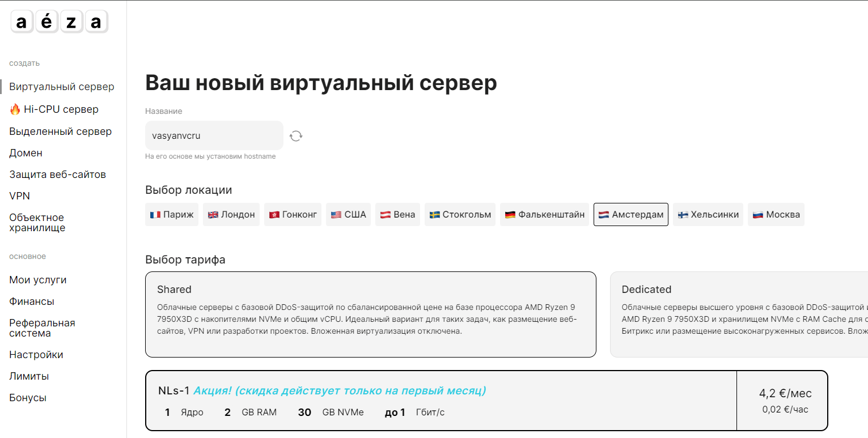Click the server name input field
Image resolution: width=868 pixels, height=438 pixels.
click(214, 135)
